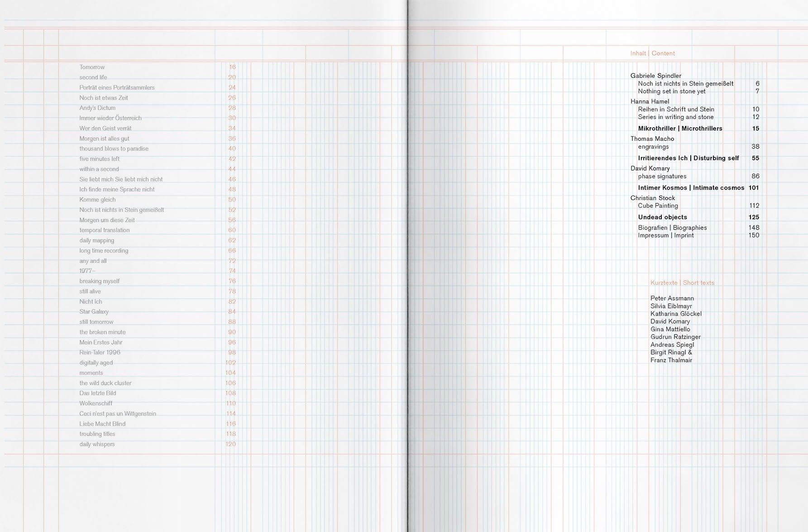Image resolution: width=808 pixels, height=532 pixels.
Task: Click the 'Nicht Ich' line
Action: pyautogui.click(x=91, y=302)
